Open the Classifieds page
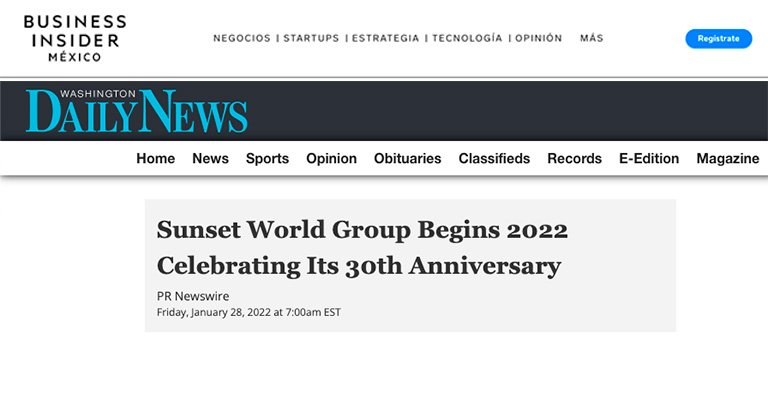768x415 pixels. (x=494, y=159)
